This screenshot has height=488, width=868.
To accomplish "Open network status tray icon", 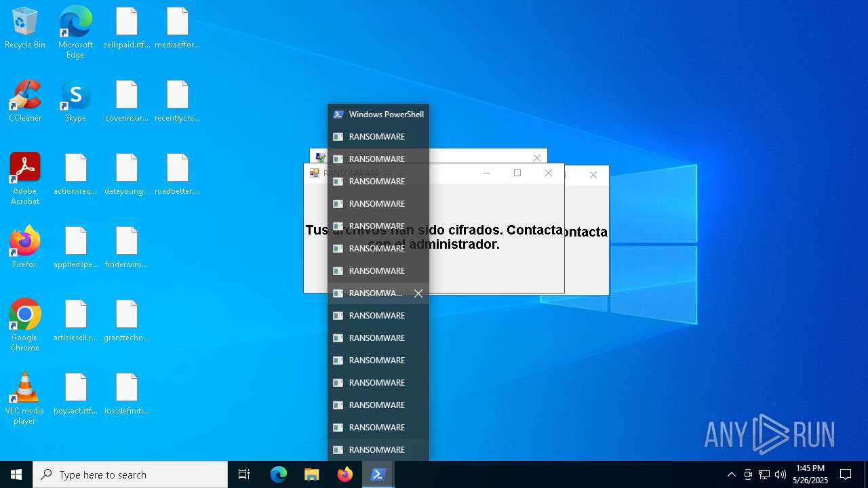I will coord(764,474).
